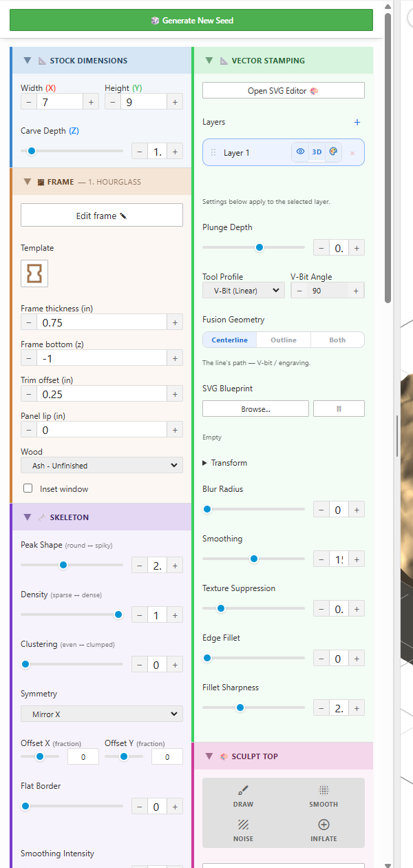This screenshot has height=868, width=413.
Task: Open the Tool Profile dropdown
Action: pos(244,290)
